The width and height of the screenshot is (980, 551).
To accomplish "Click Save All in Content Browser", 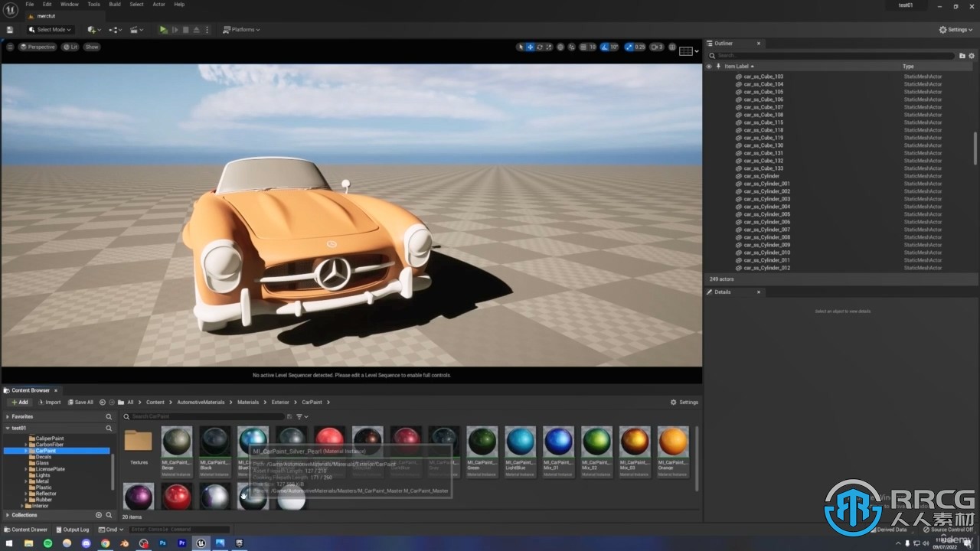I will pos(80,402).
